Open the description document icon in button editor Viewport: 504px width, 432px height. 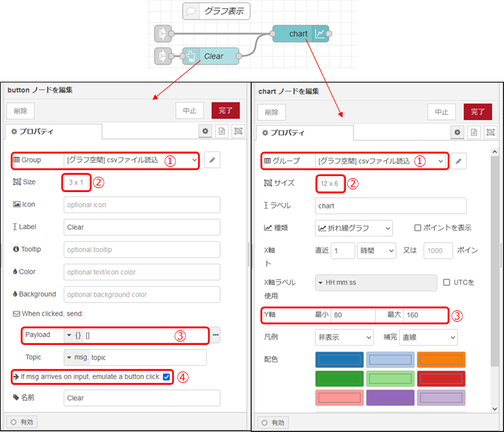coord(222,132)
